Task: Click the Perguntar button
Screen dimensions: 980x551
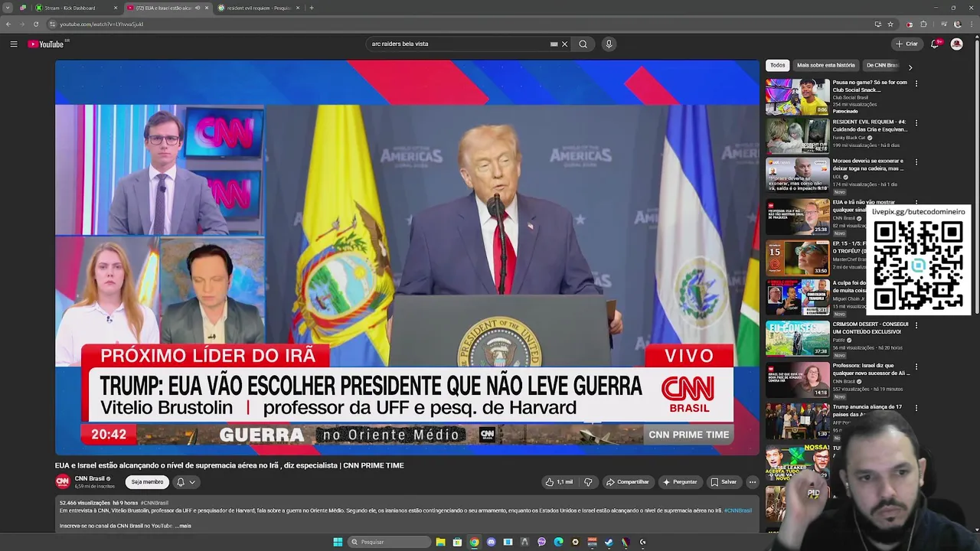Action: [680, 482]
